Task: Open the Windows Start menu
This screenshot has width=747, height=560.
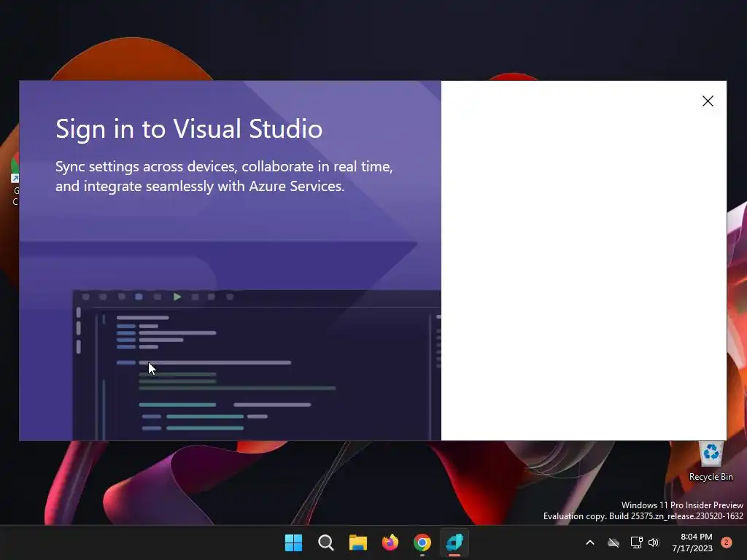Action: [293, 542]
